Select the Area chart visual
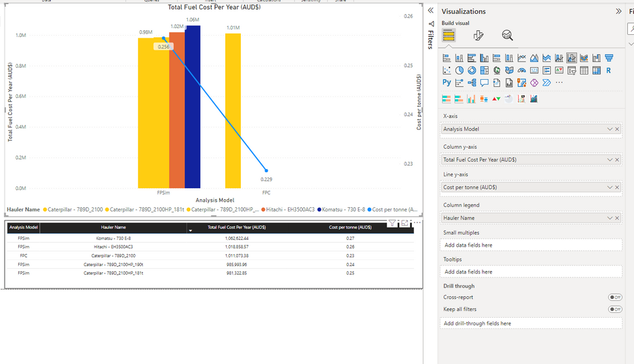Viewport: 634px width, 364px height. click(534, 58)
